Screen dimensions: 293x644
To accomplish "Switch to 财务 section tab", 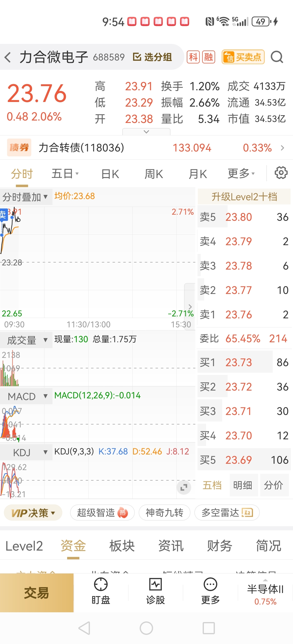I will pyautogui.click(x=220, y=546).
